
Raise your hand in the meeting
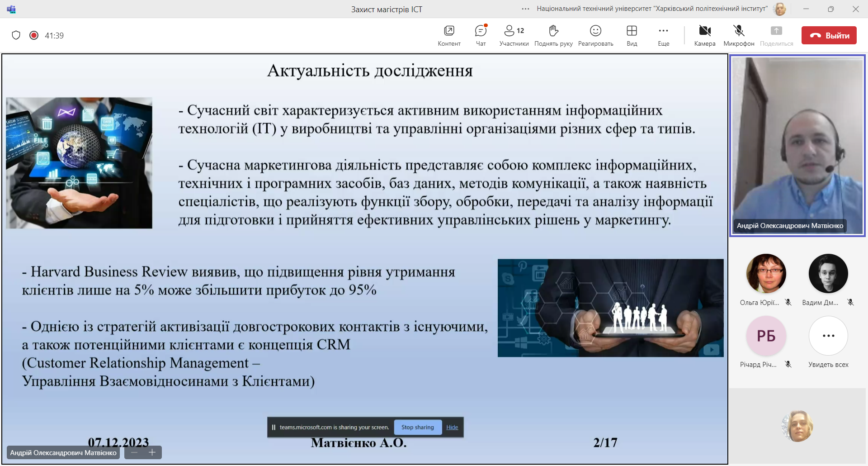click(x=553, y=35)
